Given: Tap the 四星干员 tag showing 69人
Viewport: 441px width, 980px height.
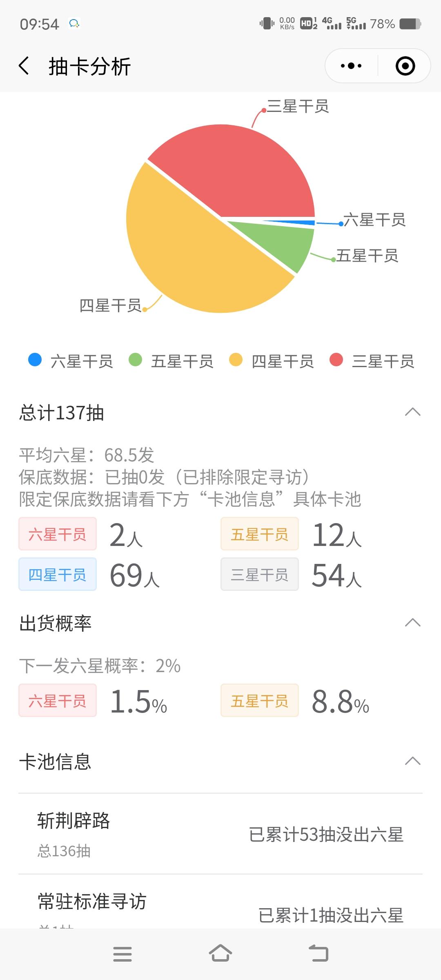Looking at the screenshot, I should (58, 574).
